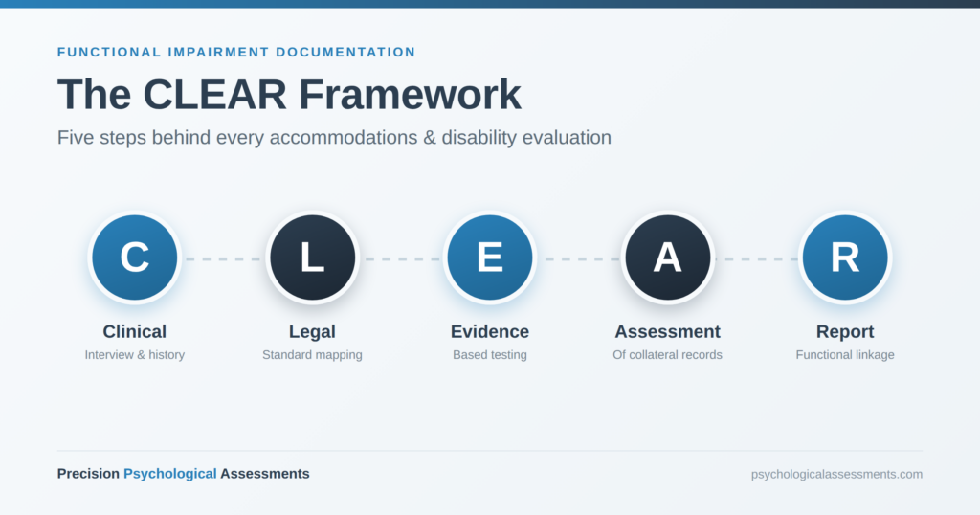Click 'Of collateral records' subtitle
Screen dimensions: 980x515
[667, 355]
